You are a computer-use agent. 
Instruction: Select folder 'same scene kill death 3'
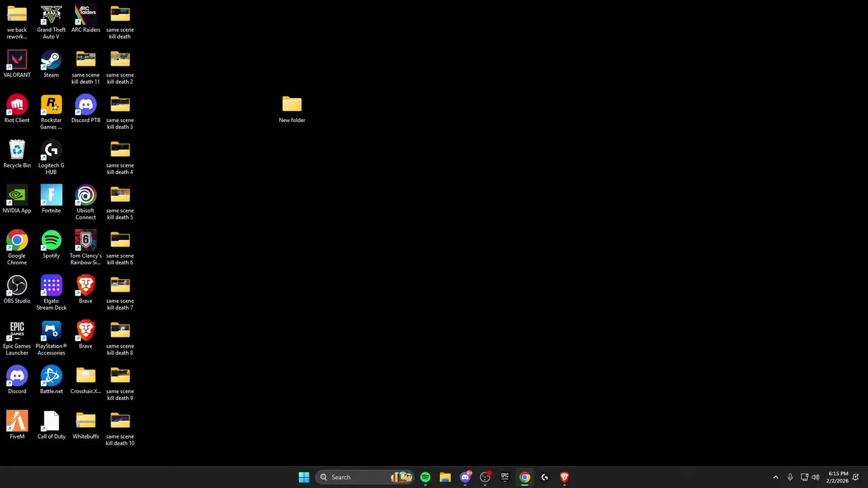[x=120, y=113]
